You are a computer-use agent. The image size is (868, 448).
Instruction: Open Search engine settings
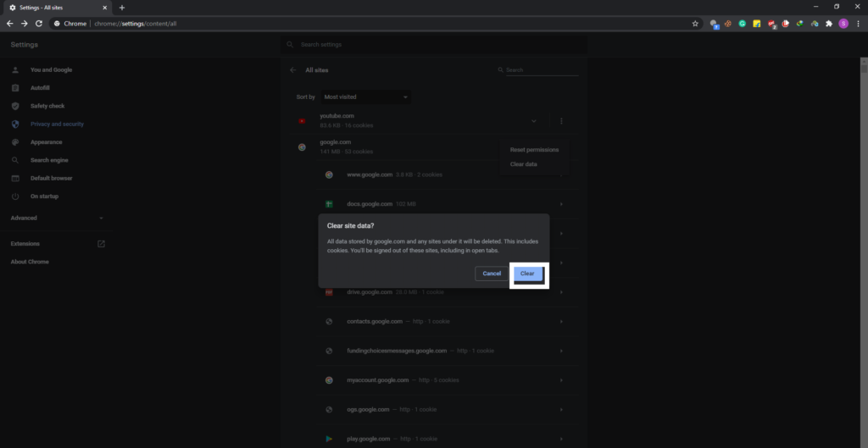coord(49,160)
